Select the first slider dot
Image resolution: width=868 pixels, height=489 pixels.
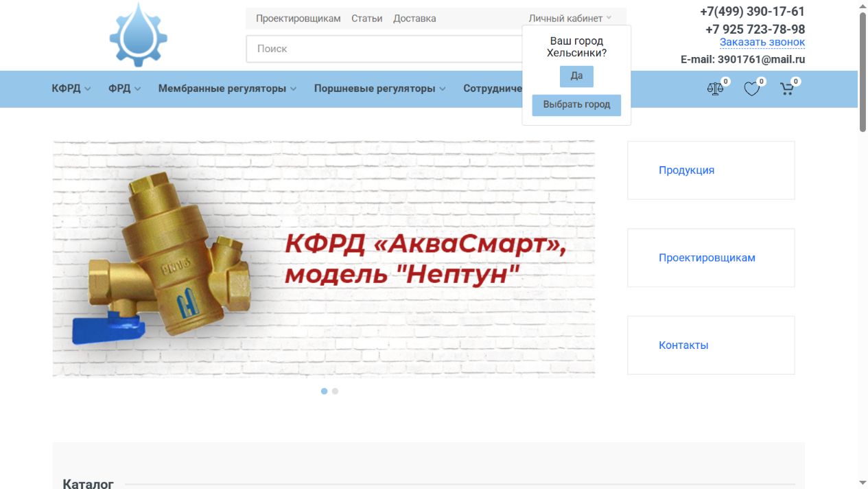(324, 391)
